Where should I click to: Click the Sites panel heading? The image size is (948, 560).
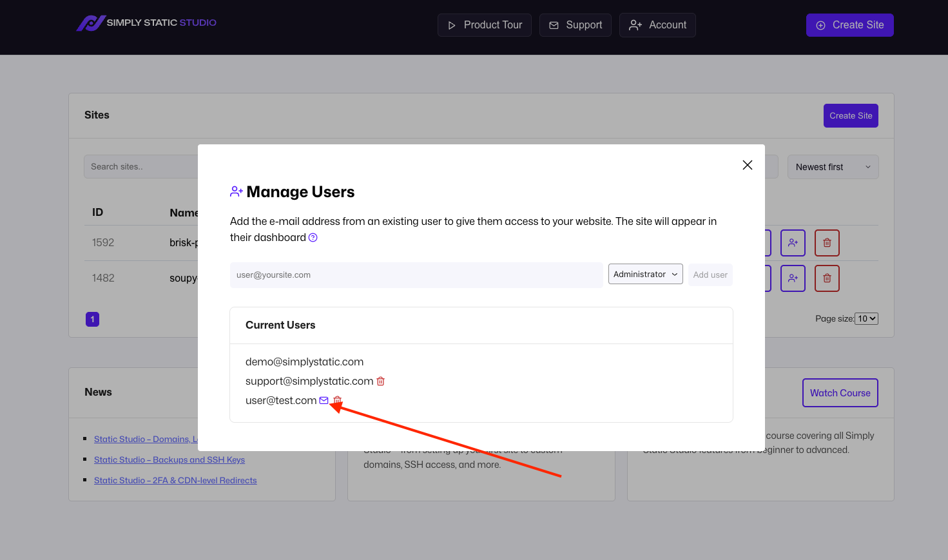(97, 115)
